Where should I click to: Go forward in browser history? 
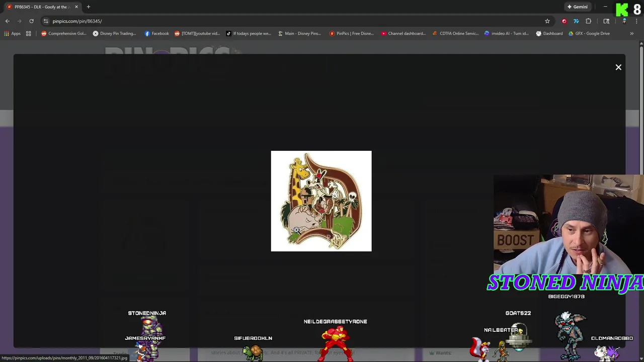tap(19, 21)
